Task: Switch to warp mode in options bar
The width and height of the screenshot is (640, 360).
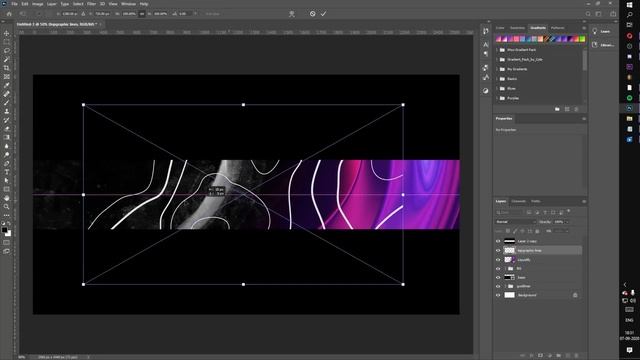Action: 291,14
